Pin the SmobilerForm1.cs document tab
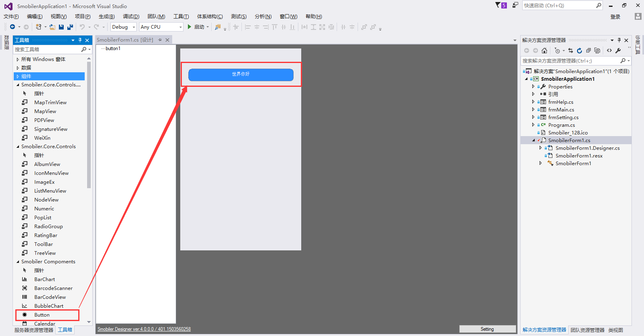The height and width of the screenshot is (336, 644). click(x=160, y=40)
